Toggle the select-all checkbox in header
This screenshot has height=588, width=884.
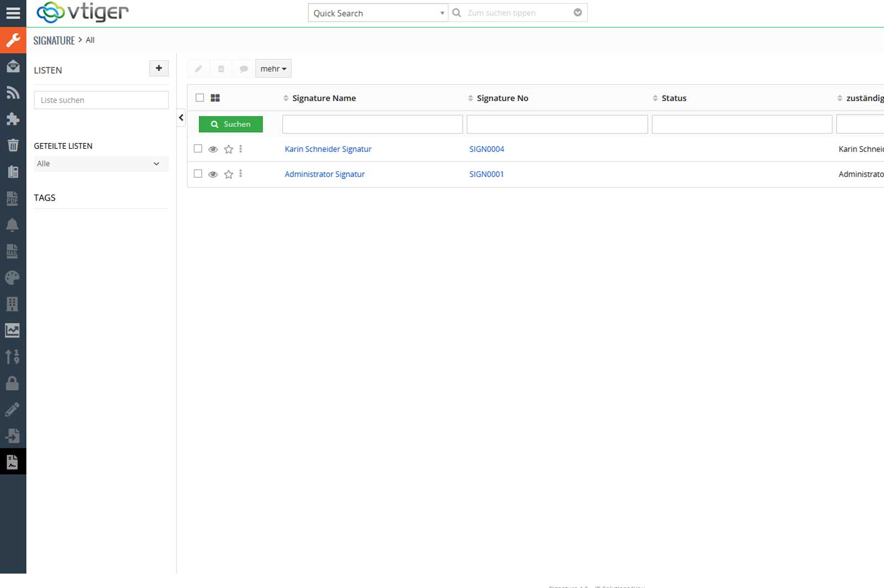coord(200,98)
